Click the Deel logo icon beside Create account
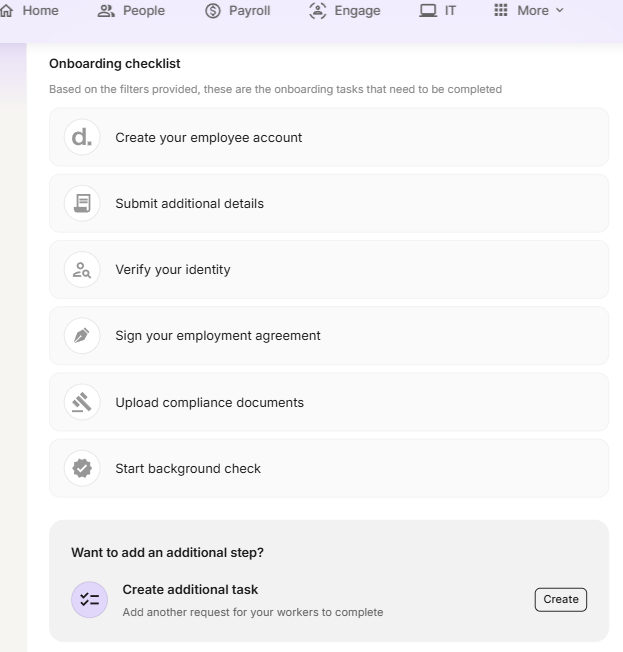623x652 pixels. (82, 138)
